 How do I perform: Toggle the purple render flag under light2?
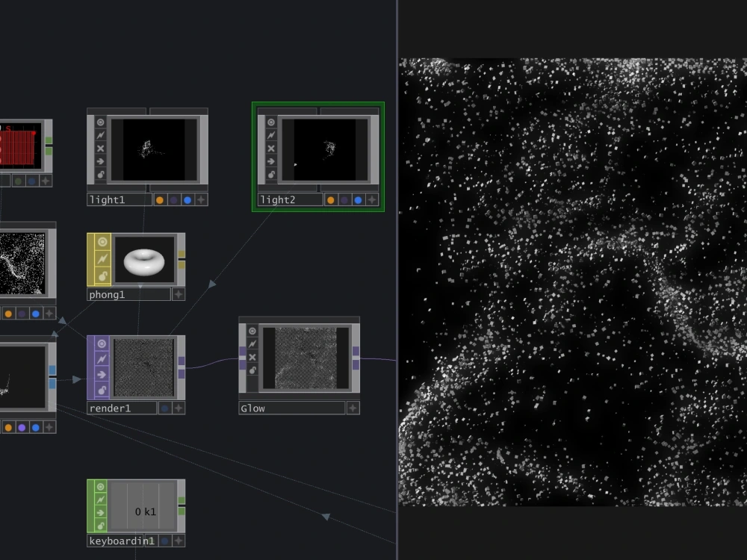coord(346,199)
